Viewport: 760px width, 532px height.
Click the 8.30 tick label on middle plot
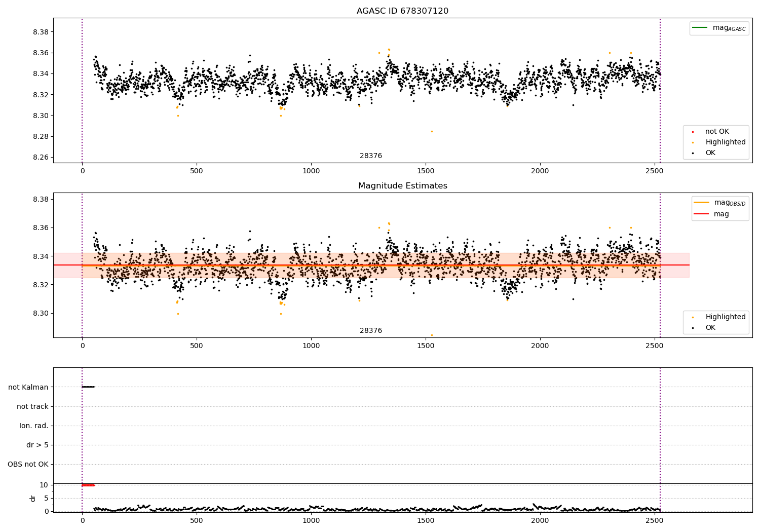[x=41, y=313]
